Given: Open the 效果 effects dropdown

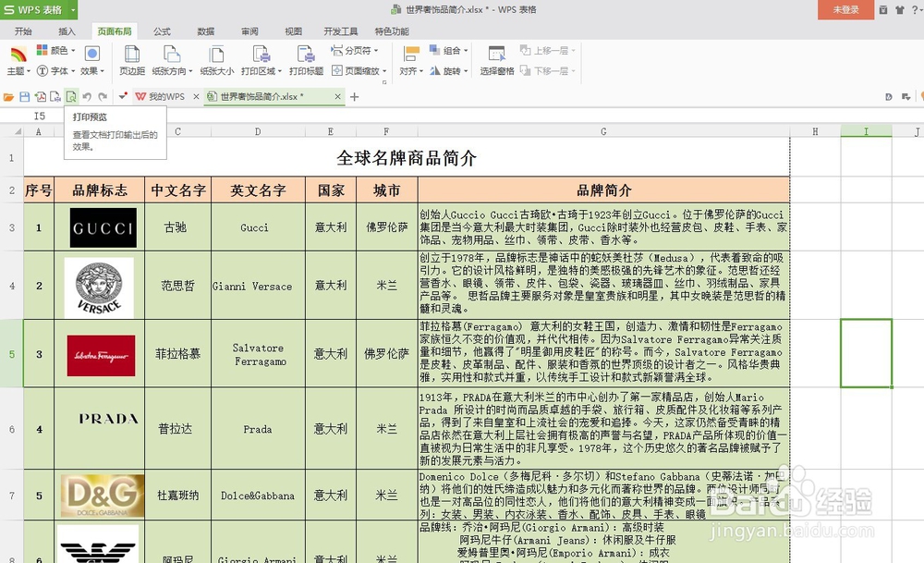Looking at the screenshot, I should (x=92, y=61).
